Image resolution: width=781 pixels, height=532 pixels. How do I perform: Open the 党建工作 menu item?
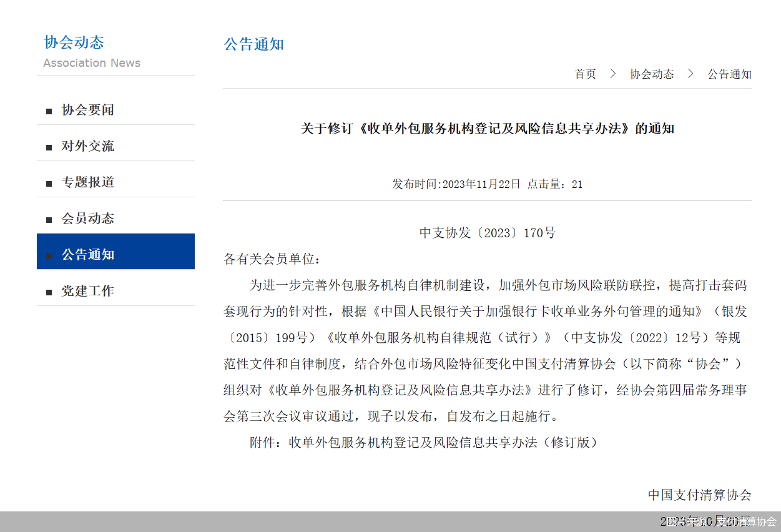click(x=88, y=290)
